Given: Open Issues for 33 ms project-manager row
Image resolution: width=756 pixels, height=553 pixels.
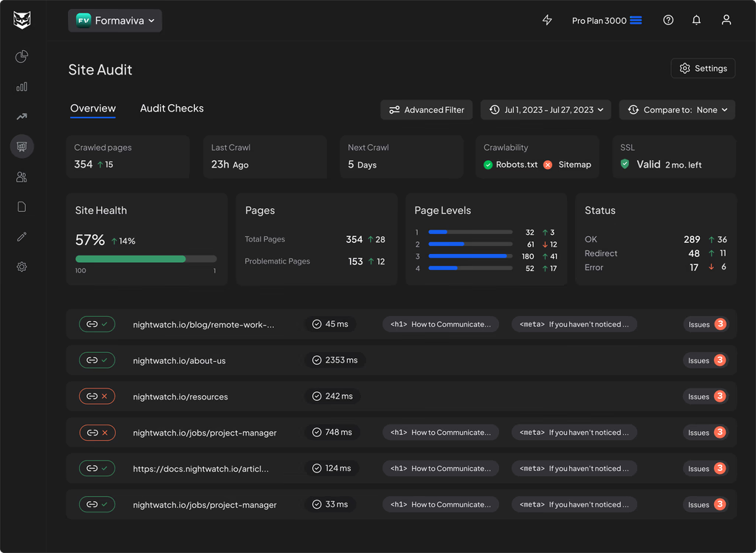Looking at the screenshot, I should point(706,504).
